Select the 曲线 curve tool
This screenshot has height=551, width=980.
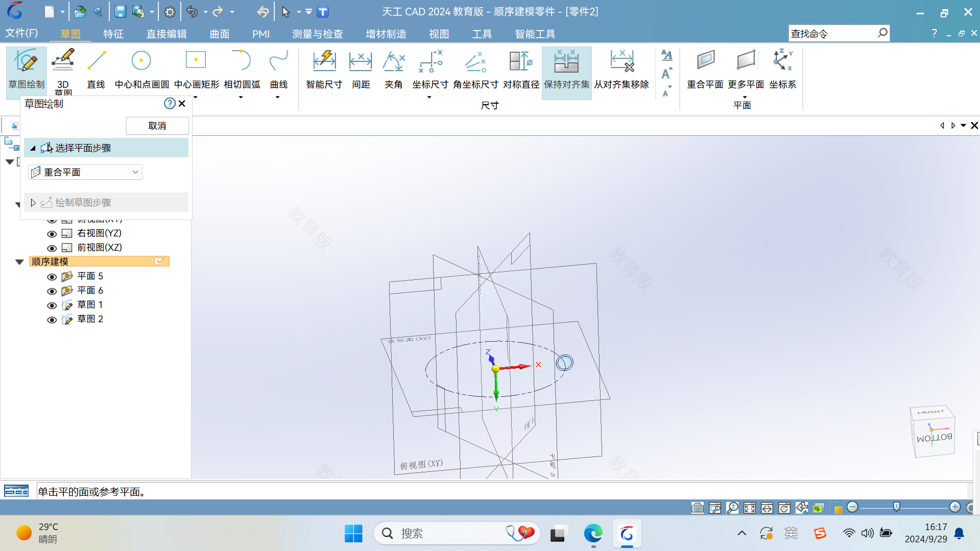[x=278, y=69]
